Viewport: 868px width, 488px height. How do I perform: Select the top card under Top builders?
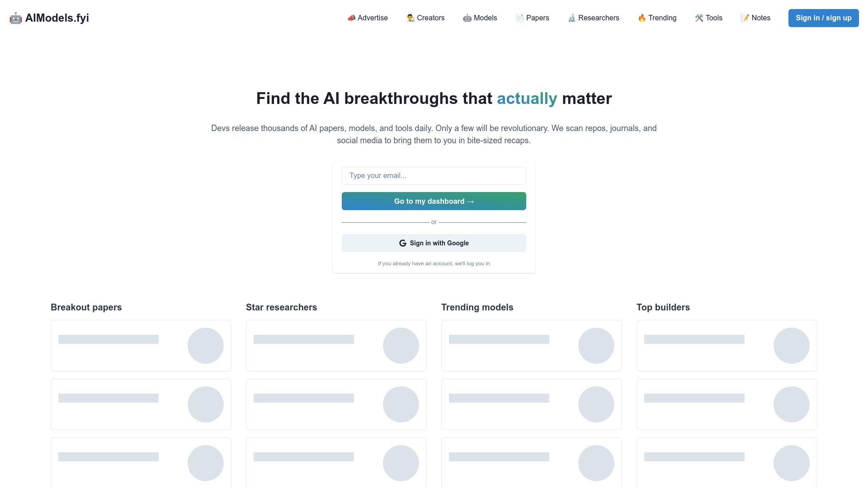[726, 345]
